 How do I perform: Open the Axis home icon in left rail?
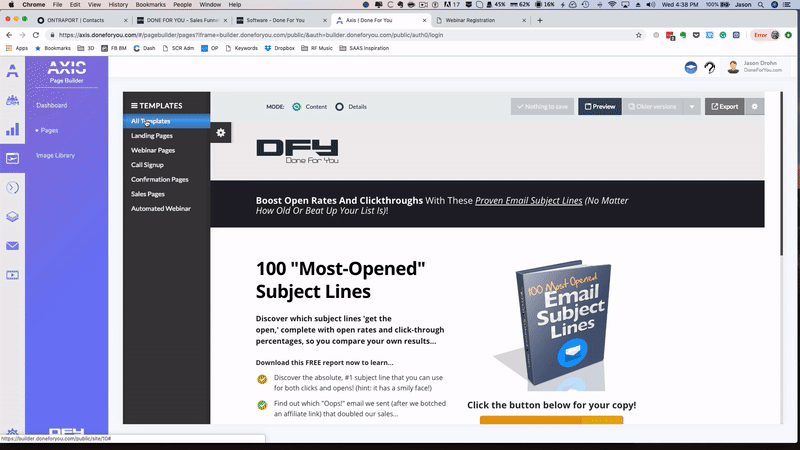[12, 71]
